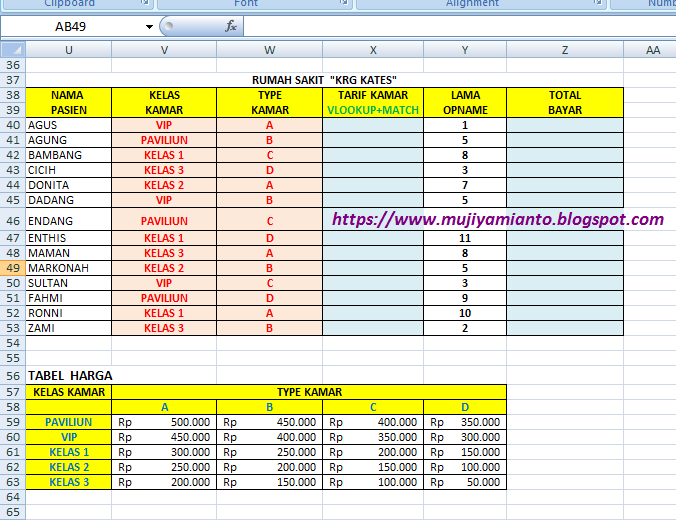Select column V header
The width and height of the screenshot is (676, 520).
(164, 50)
